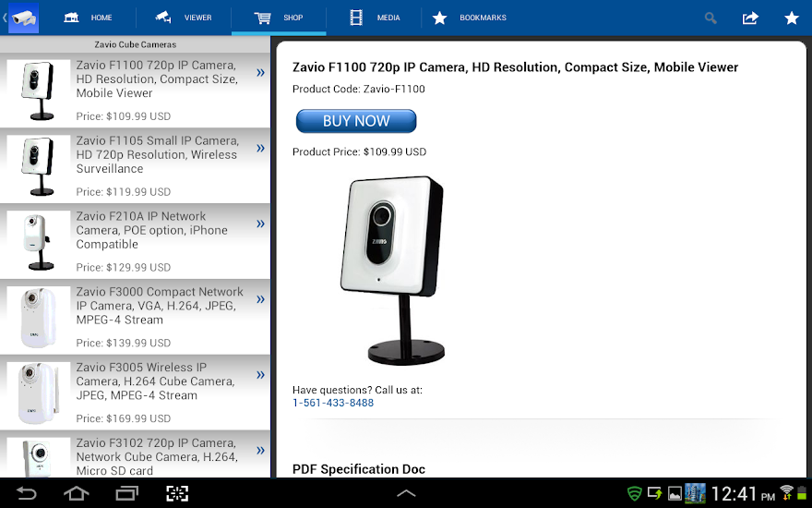The height and width of the screenshot is (508, 812).
Task: Call the 1-561-433-8488 phone link
Action: 333,403
